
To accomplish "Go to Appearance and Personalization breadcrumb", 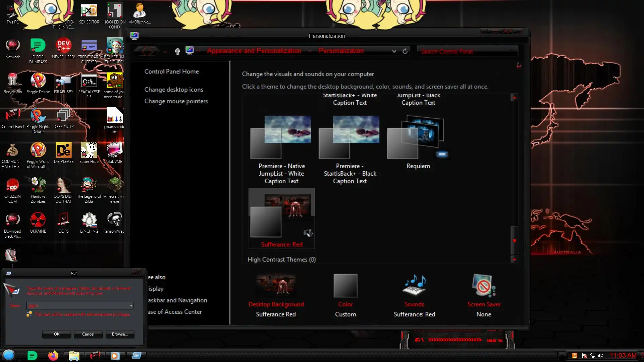I will (x=254, y=51).
